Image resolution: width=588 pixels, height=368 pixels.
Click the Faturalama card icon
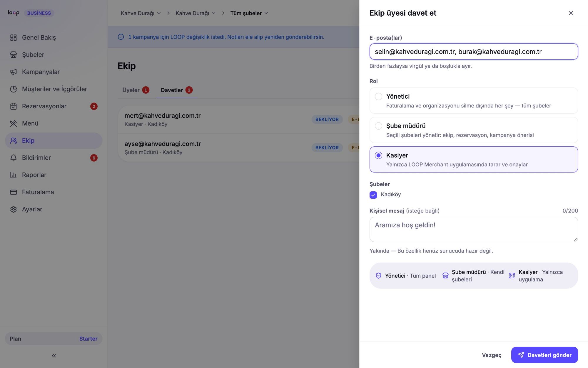pyautogui.click(x=14, y=192)
